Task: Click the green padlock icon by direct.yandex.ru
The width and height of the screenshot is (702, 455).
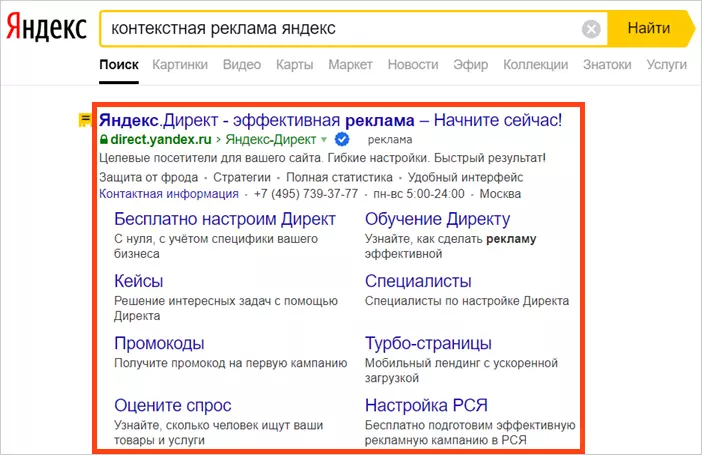Action: click(103, 140)
